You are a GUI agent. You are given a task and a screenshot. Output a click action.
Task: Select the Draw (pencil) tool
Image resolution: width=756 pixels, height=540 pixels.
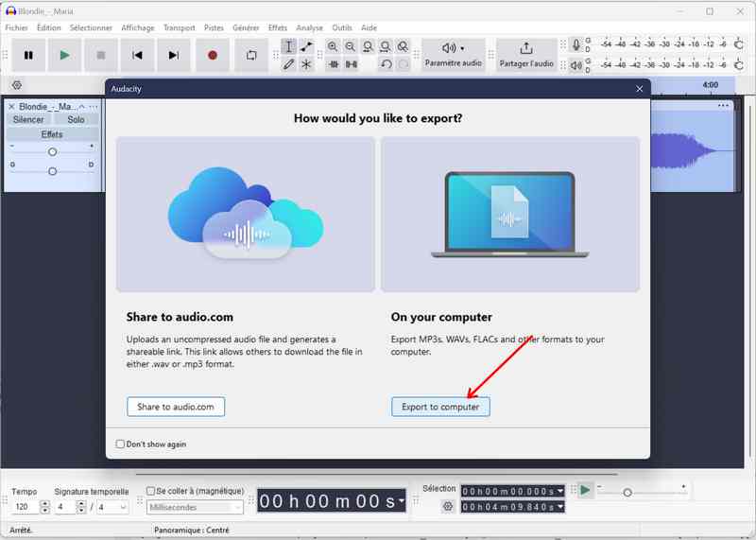coord(289,64)
